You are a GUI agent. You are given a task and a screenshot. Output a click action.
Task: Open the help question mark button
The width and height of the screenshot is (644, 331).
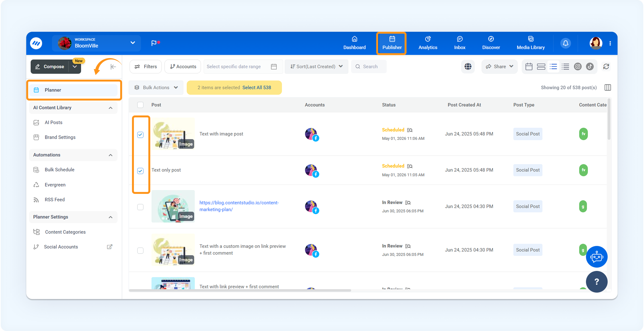pos(597,282)
